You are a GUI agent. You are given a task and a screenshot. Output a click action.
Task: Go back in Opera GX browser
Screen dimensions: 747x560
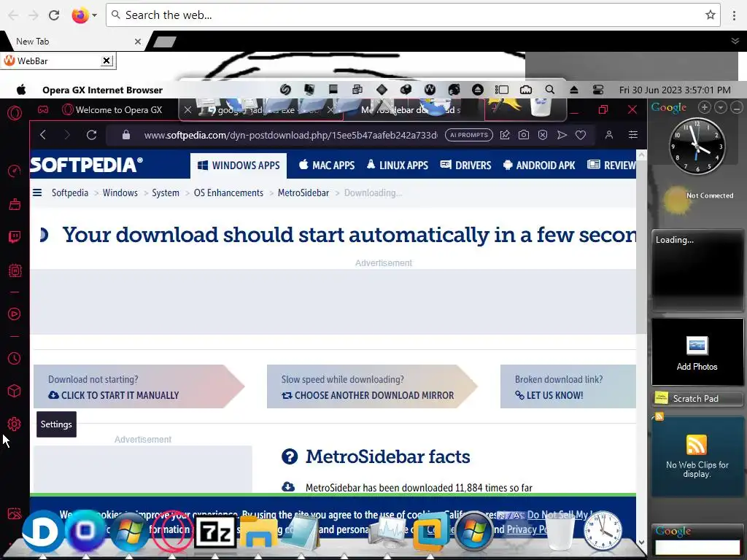(43, 135)
